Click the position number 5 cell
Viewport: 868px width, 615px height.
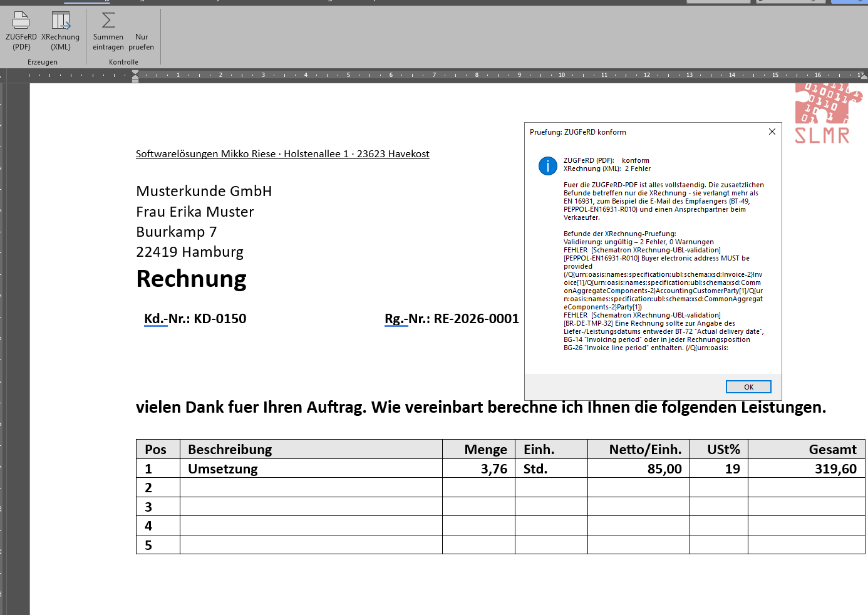[158, 545]
